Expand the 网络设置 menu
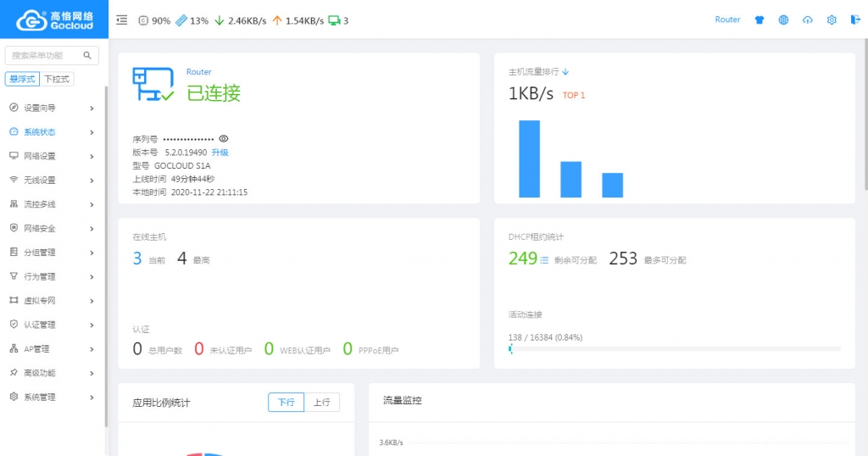The height and width of the screenshot is (456, 868). (51, 156)
